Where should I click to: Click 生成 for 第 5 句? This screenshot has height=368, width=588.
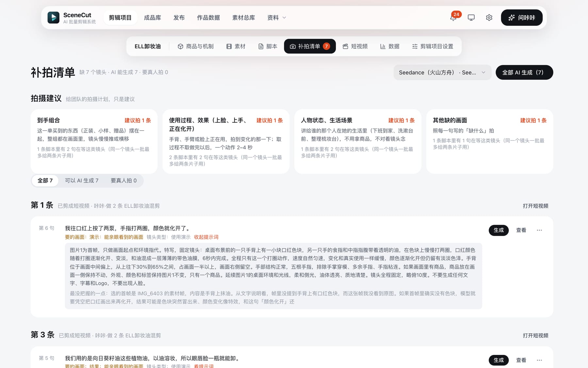coord(498,360)
